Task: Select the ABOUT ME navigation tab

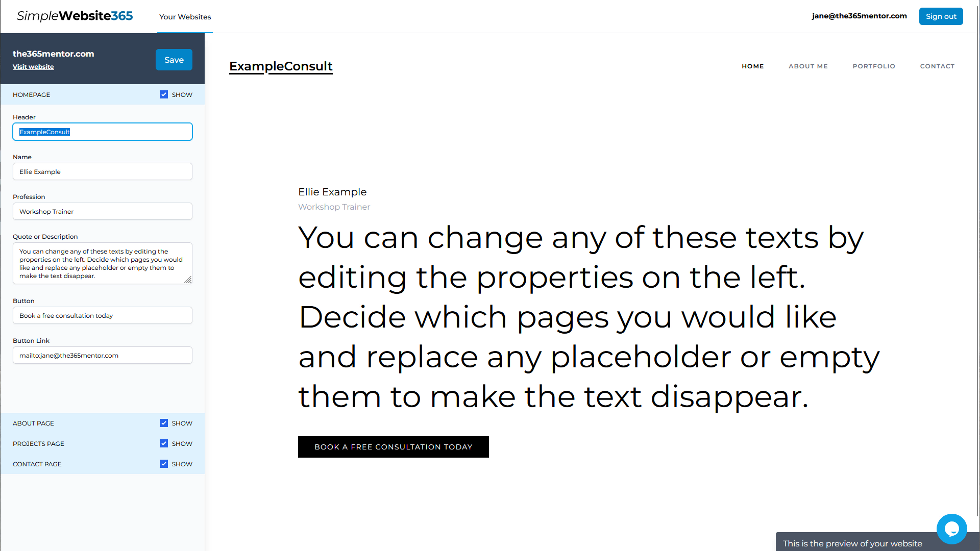Action: pos(808,66)
